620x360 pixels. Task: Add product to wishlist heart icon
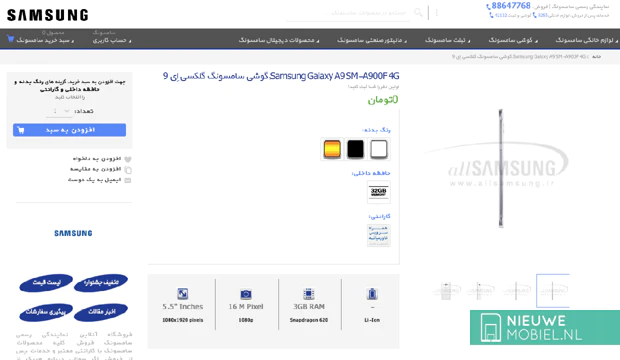[x=128, y=159]
